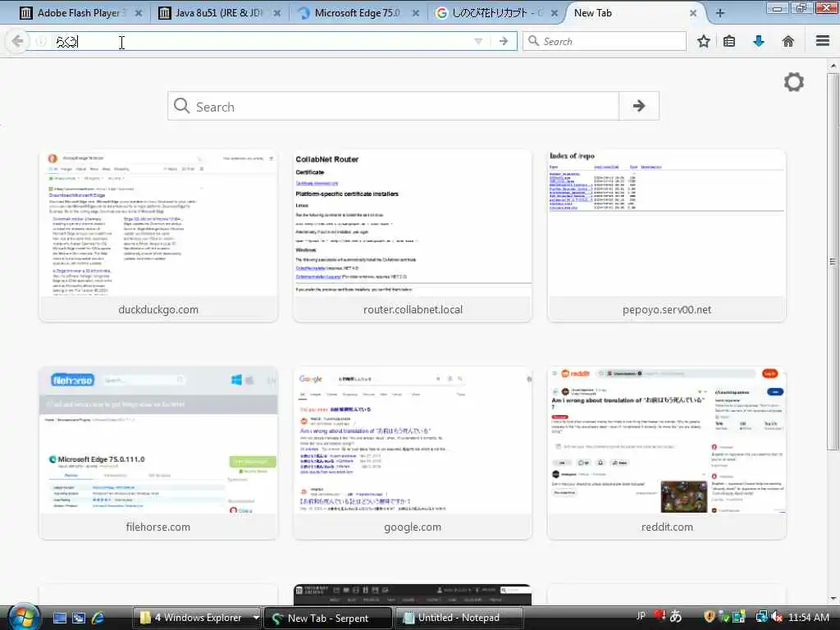Switch to Untitled - Notepad taskbar button
This screenshot has height=630, width=840.
459,618
